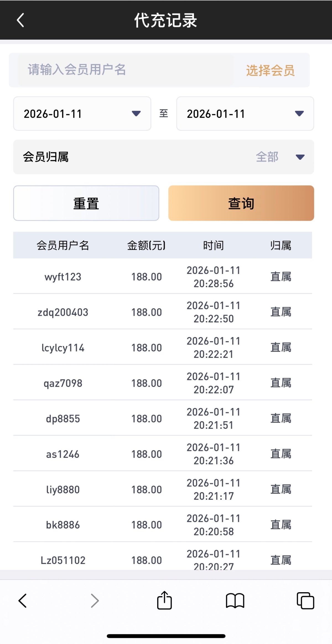The image size is (332, 644).
Task: Select the wyft123 record row
Action: point(163,277)
